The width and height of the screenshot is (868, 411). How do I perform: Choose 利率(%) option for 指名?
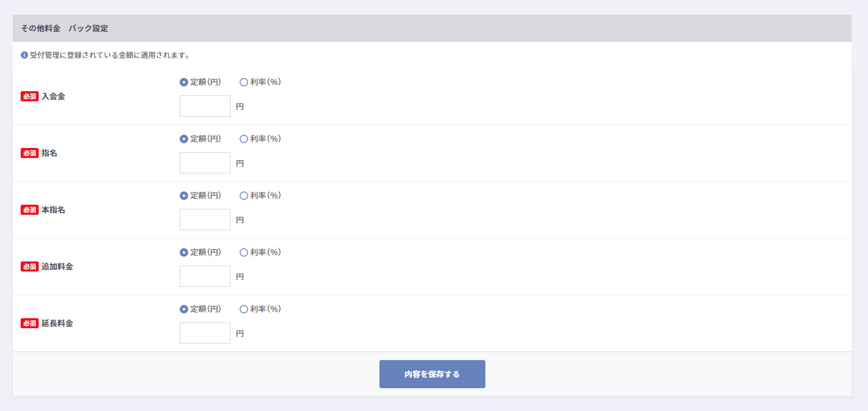point(244,139)
